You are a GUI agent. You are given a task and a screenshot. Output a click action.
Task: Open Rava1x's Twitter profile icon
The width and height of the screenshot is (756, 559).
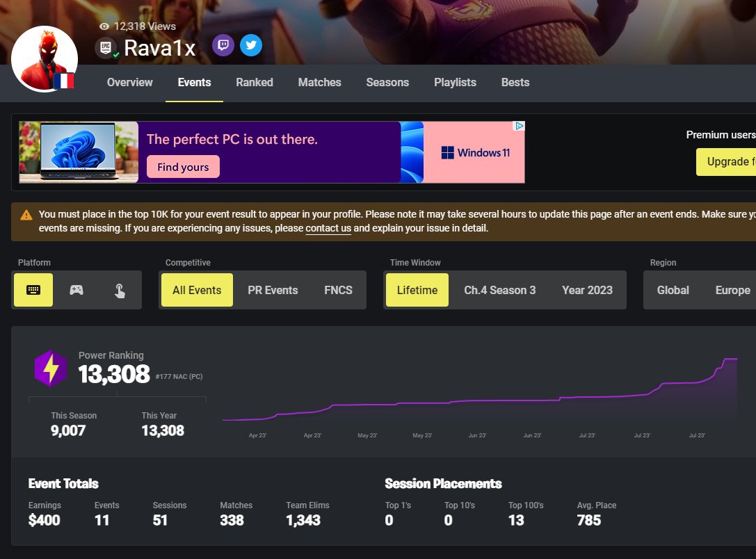tap(251, 45)
